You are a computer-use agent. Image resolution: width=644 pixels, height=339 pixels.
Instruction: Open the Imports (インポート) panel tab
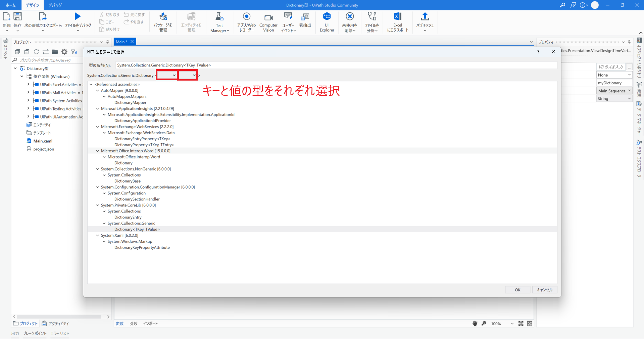150,324
